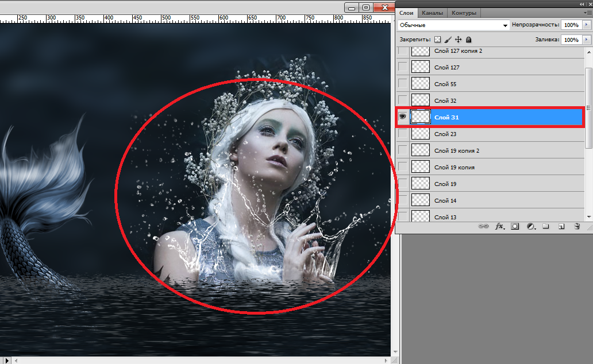Show the Слой 32 layer

click(x=403, y=100)
